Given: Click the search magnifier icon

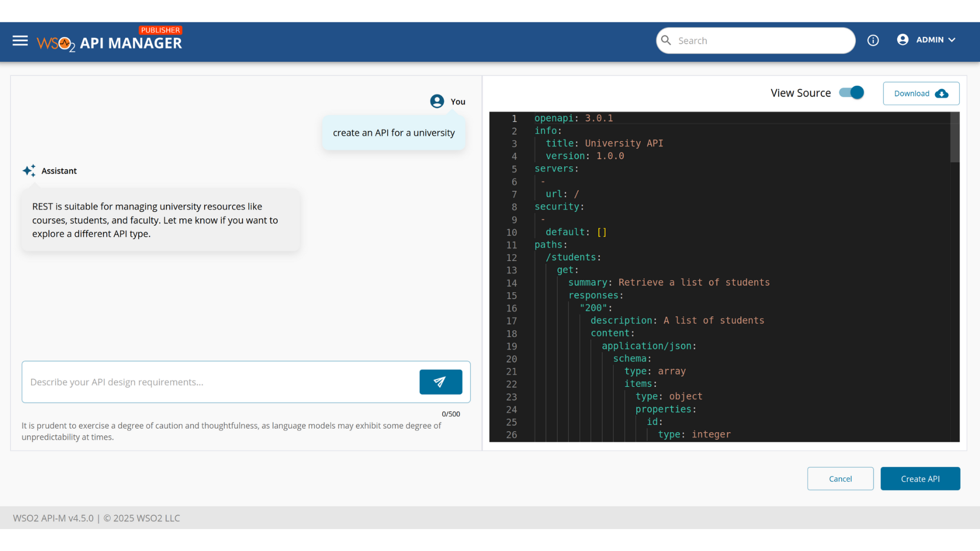Looking at the screenshot, I should point(666,40).
